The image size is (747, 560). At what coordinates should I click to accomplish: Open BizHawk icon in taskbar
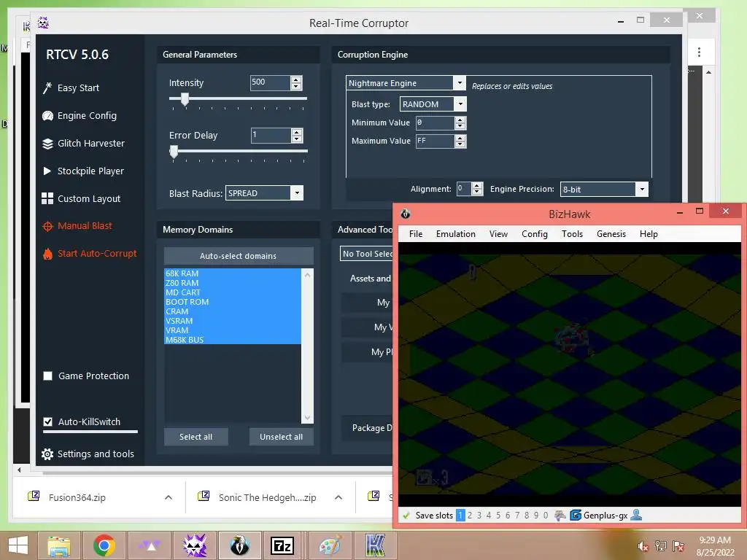[240, 545]
